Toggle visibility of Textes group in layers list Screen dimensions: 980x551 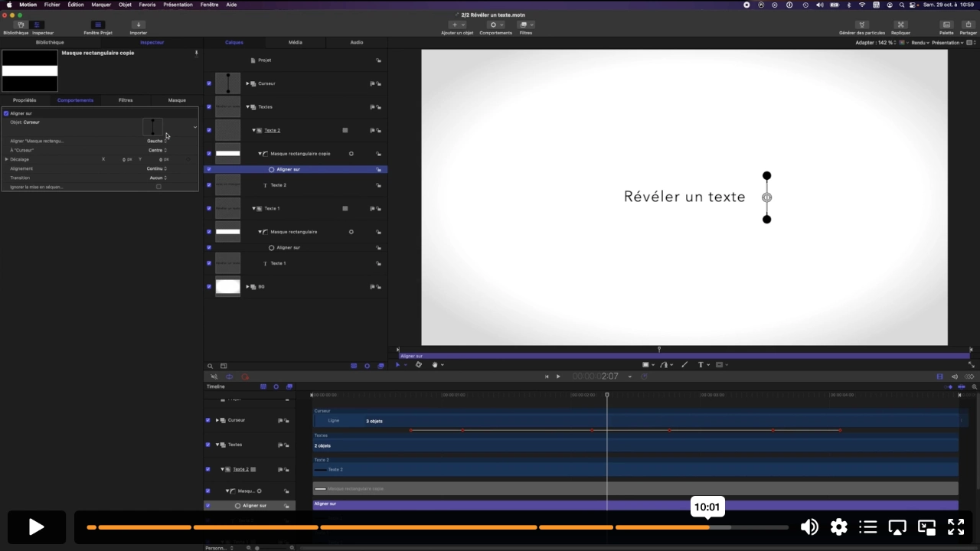pyautogui.click(x=209, y=107)
